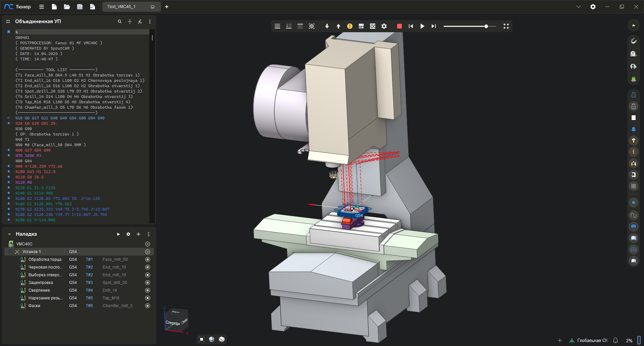This screenshot has height=346, width=644.
Task: Collapse the right toolbar with the up chevron
Action: pos(633,25)
